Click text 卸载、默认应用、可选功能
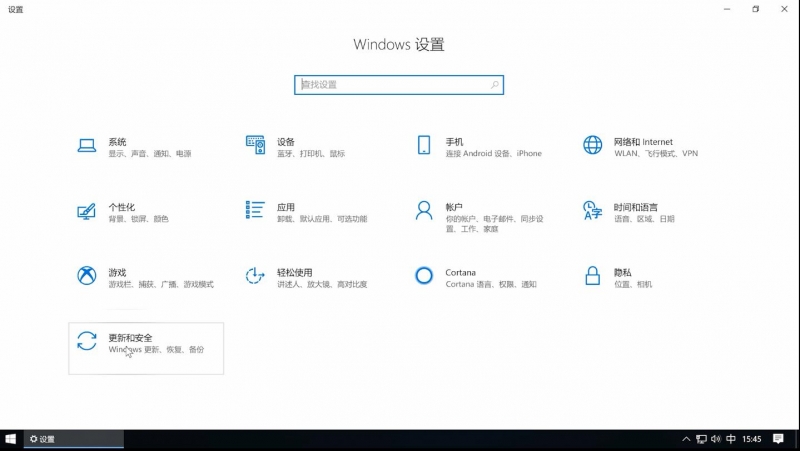This screenshot has width=800, height=451. point(322,219)
